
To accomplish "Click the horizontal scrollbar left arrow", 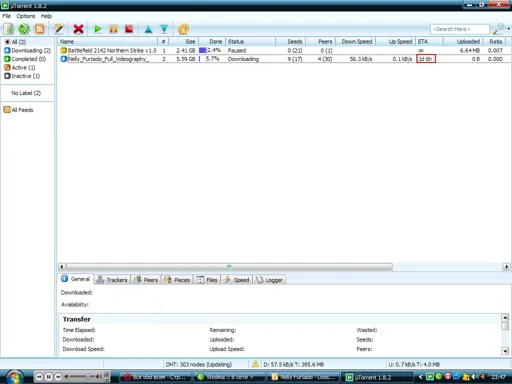I will click(x=61, y=267).
